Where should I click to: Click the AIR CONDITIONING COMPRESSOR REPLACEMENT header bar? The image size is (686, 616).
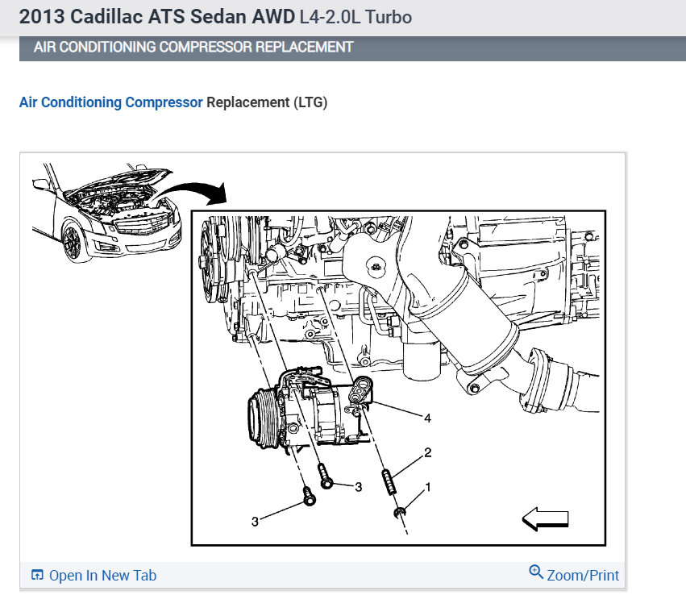tap(352, 48)
